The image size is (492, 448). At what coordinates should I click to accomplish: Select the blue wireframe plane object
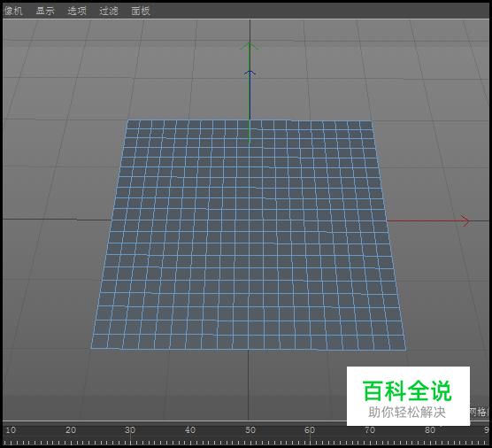click(249, 235)
